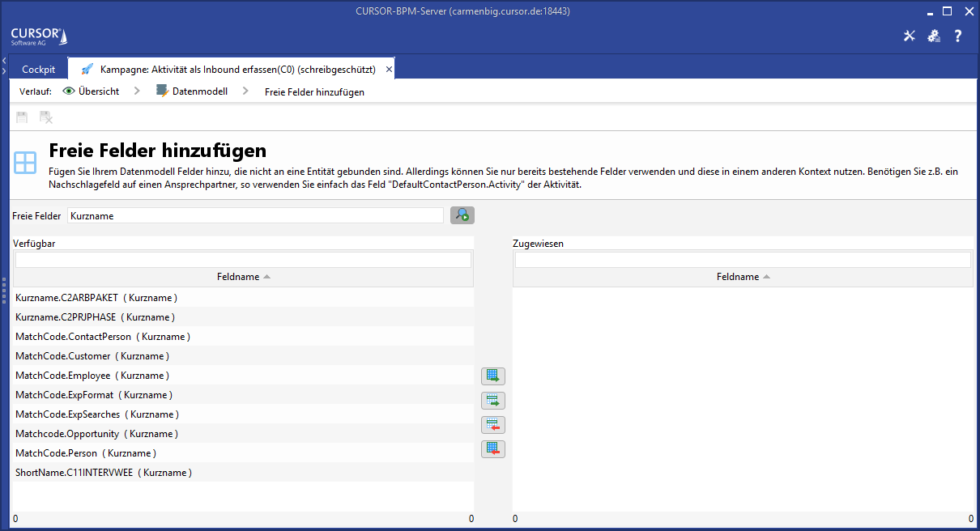
Task: Close the Kampagne tab with its X
Action: click(x=389, y=70)
